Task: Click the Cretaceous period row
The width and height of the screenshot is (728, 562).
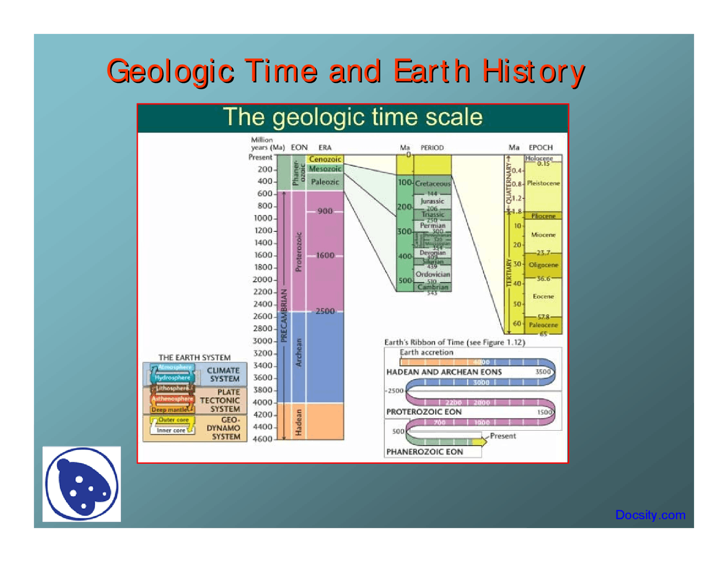Action: point(432,184)
